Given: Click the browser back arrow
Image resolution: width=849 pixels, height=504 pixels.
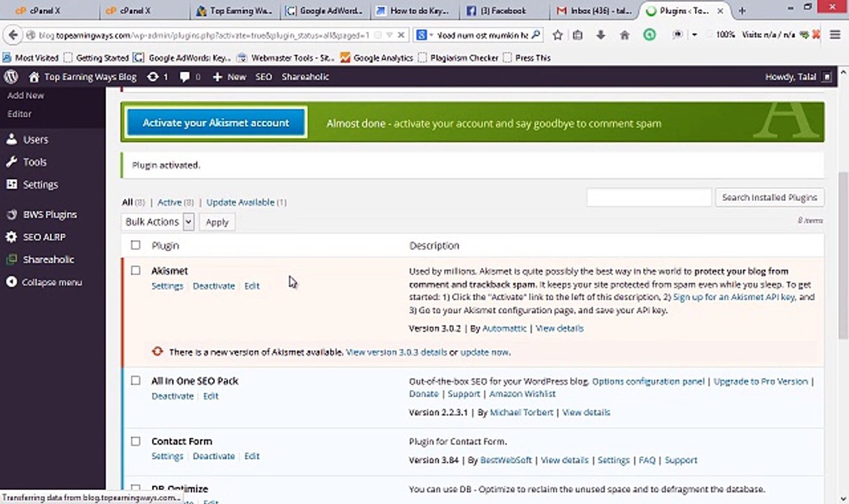Looking at the screenshot, I should pyautogui.click(x=13, y=35).
